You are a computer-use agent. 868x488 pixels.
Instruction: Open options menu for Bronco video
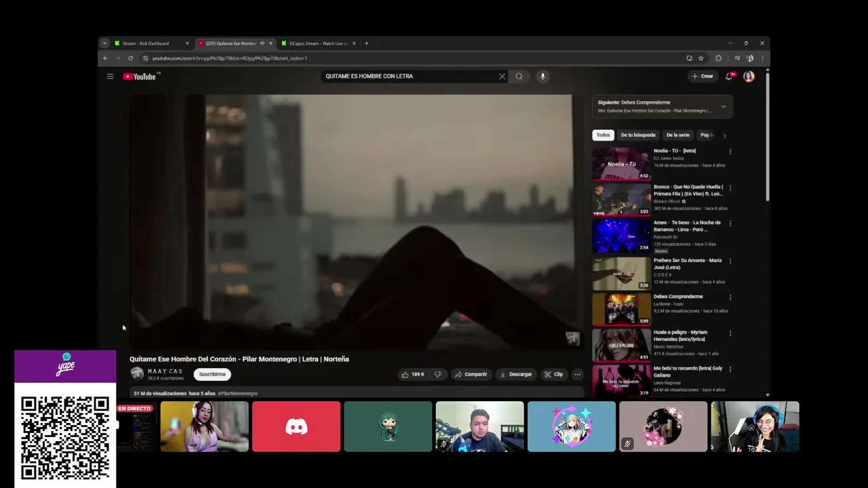730,188
